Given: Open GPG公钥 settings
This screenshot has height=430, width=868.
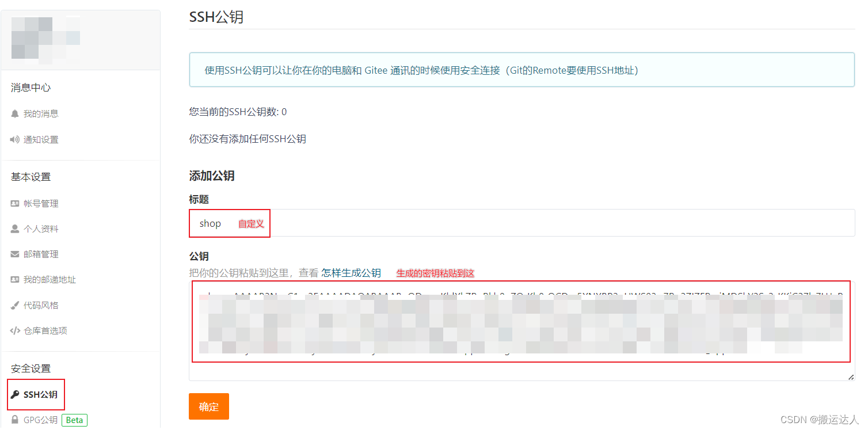Looking at the screenshot, I should click(40, 420).
